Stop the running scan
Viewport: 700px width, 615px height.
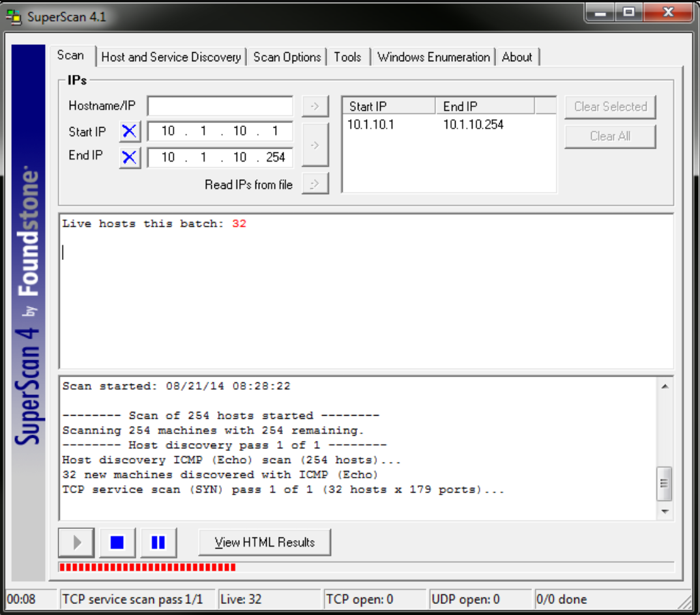pos(117,543)
